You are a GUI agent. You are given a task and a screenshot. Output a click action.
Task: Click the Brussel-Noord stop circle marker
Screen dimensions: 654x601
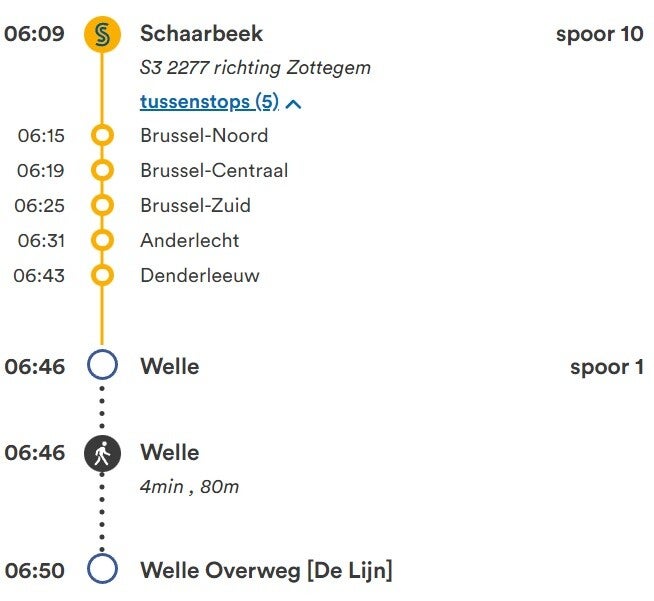[102, 136]
